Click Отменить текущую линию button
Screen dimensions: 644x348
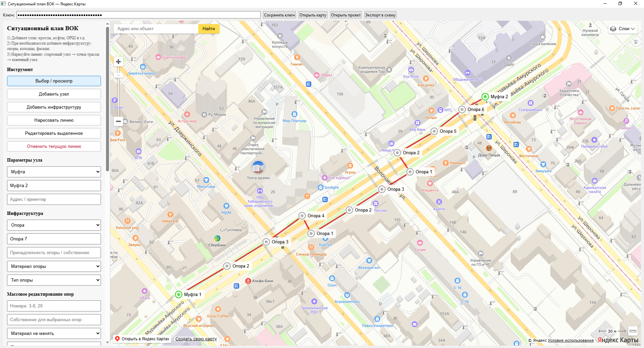(x=54, y=147)
